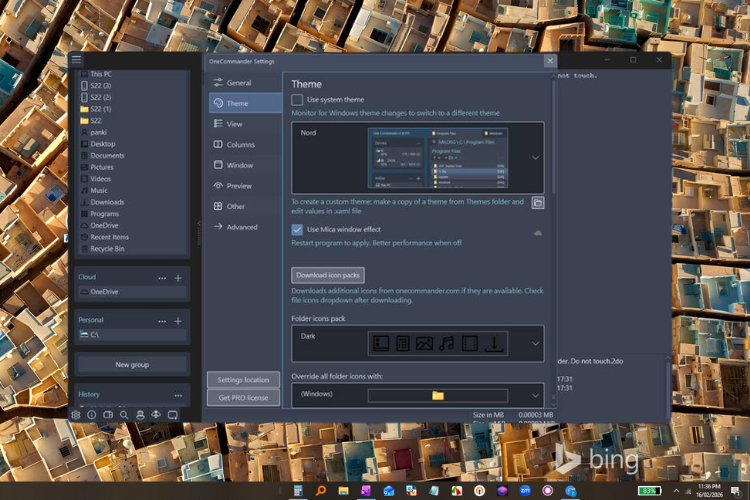Click the Get PRO license button

click(x=243, y=398)
